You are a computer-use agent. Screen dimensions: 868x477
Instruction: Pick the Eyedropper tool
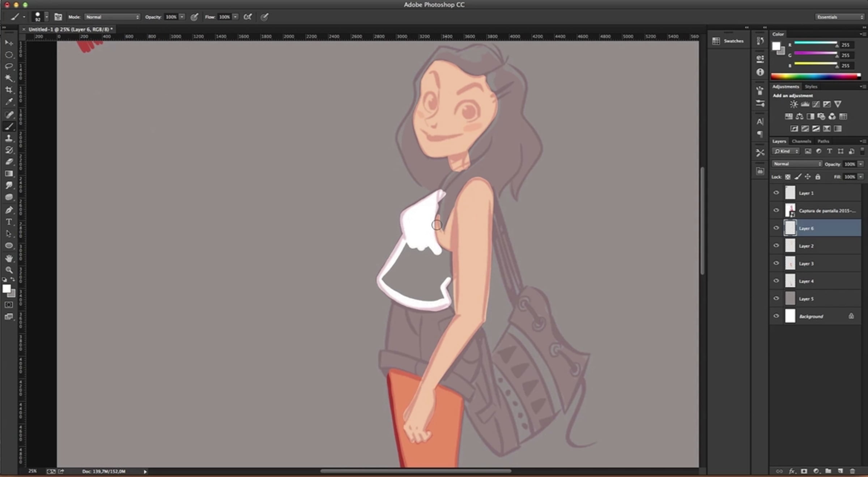(9, 102)
